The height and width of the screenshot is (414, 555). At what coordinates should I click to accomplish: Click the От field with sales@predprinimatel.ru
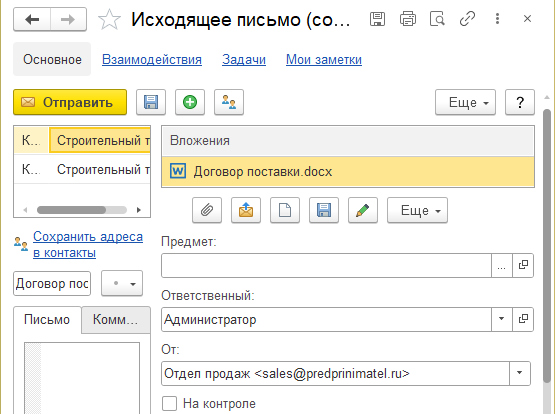pyautogui.click(x=335, y=373)
